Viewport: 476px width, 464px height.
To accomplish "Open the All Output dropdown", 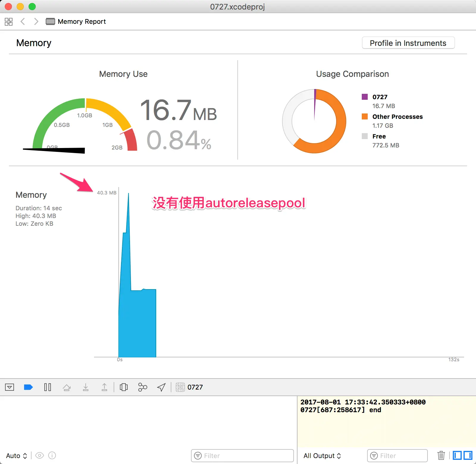I will (322, 456).
